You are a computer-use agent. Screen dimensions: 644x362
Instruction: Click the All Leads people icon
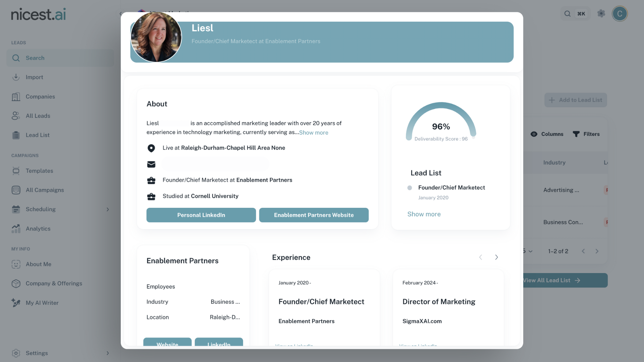[x=16, y=116]
